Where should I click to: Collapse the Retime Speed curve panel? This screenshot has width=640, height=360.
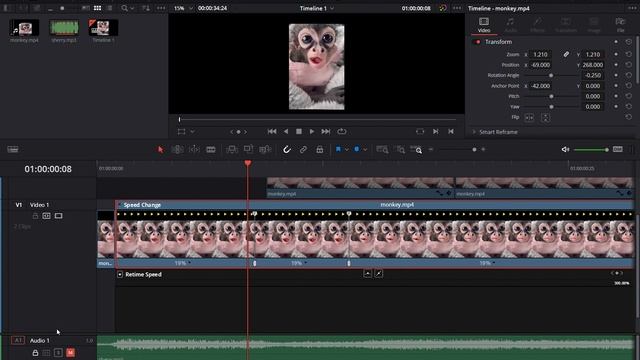(120, 274)
